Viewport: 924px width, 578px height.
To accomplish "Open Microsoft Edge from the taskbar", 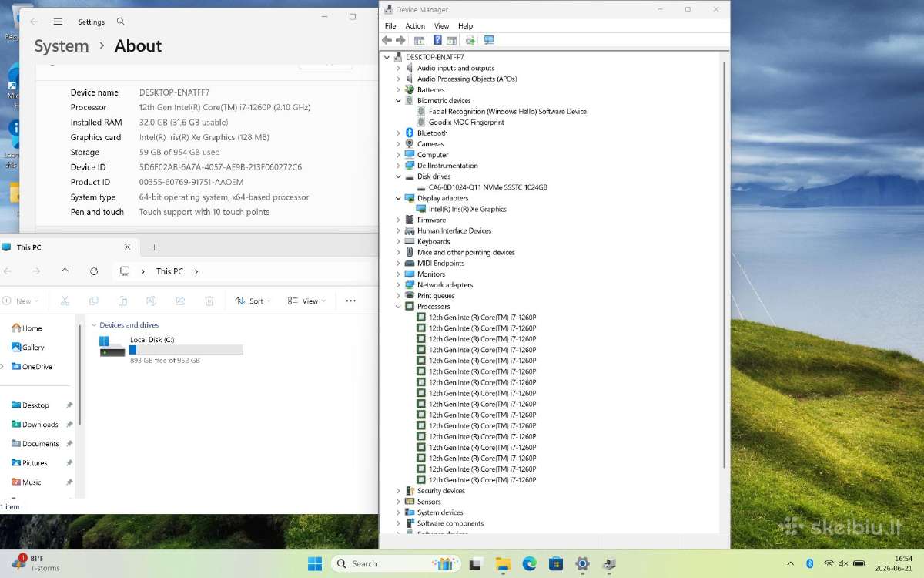I will coord(529,563).
